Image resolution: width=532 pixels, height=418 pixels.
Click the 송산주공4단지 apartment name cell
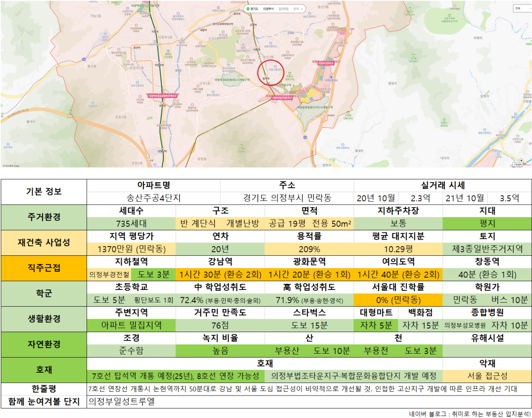coord(153,198)
